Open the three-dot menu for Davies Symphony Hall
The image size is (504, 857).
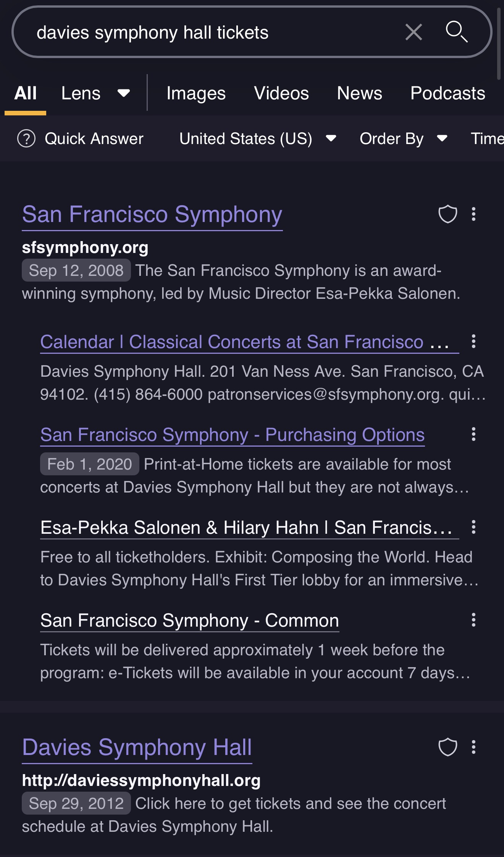473,747
